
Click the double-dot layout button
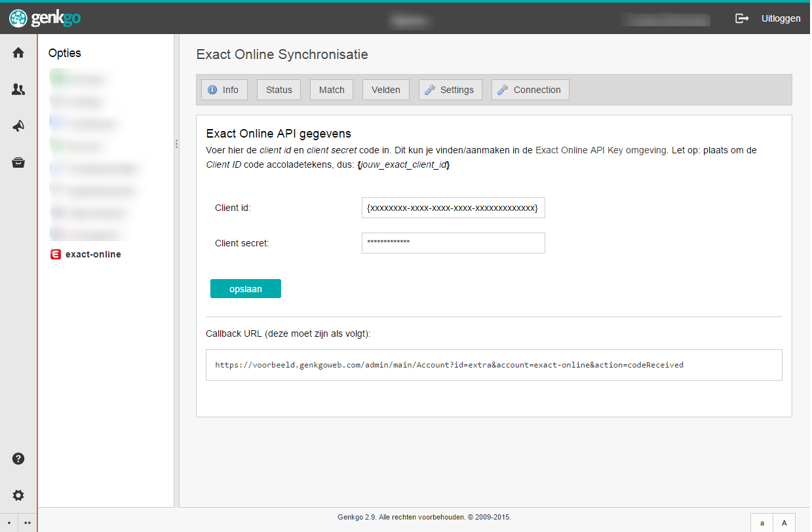28,523
